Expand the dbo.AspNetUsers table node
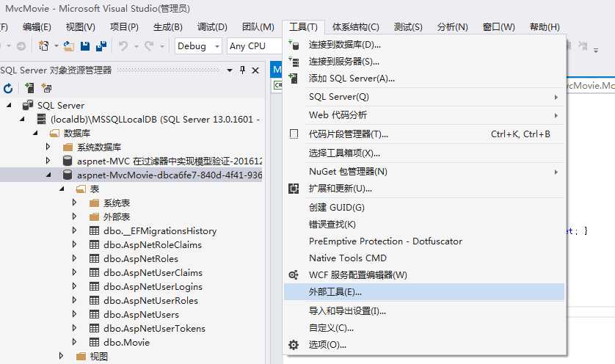This screenshot has width=615, height=364. point(75,314)
